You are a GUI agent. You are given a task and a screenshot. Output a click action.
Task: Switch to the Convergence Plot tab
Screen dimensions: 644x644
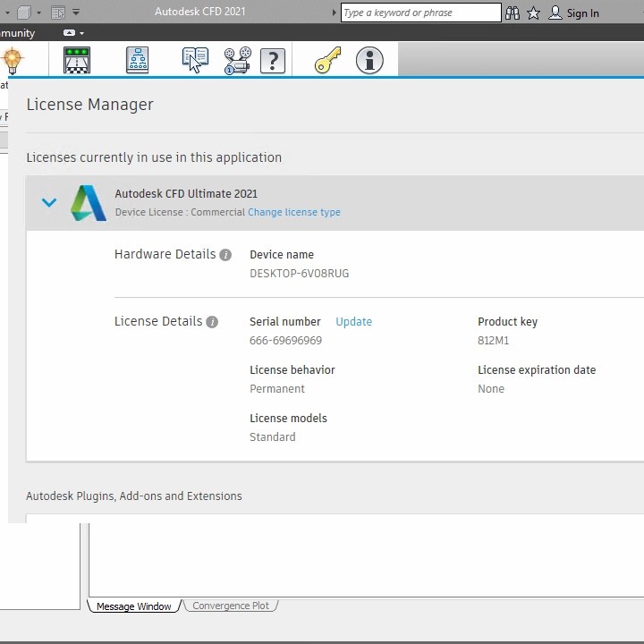(231, 606)
